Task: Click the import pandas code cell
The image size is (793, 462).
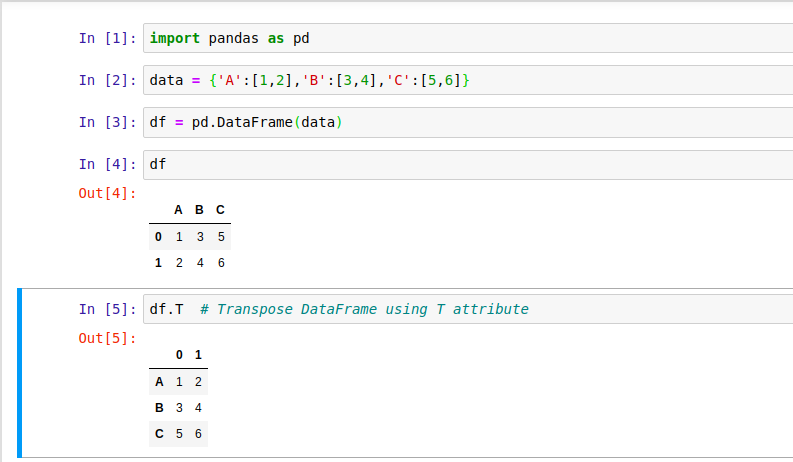Action: (x=468, y=38)
